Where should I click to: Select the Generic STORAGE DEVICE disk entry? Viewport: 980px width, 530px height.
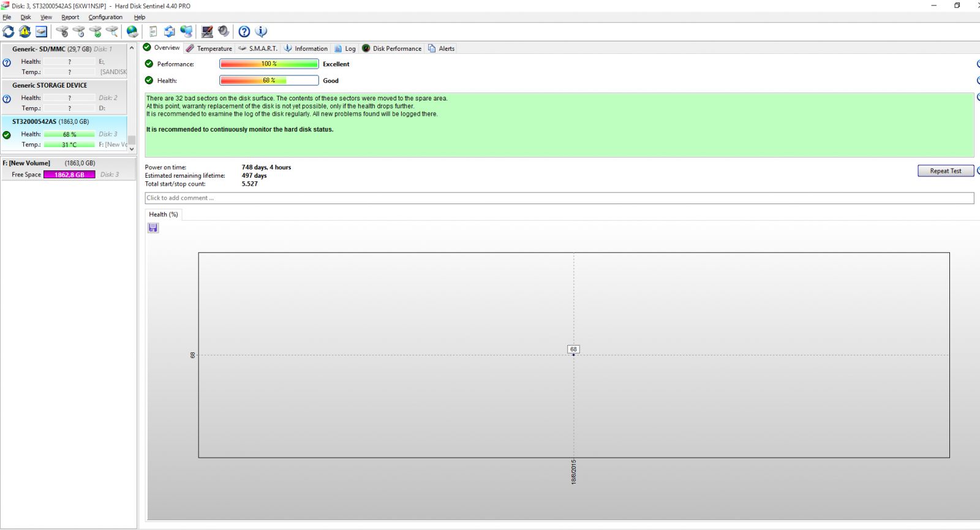[x=64, y=96]
